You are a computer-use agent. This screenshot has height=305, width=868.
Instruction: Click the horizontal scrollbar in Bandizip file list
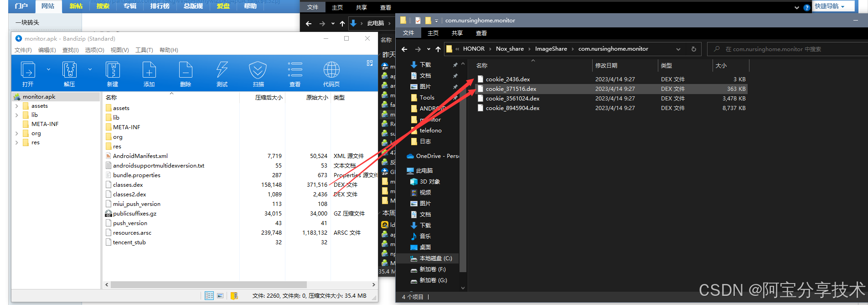(x=208, y=284)
